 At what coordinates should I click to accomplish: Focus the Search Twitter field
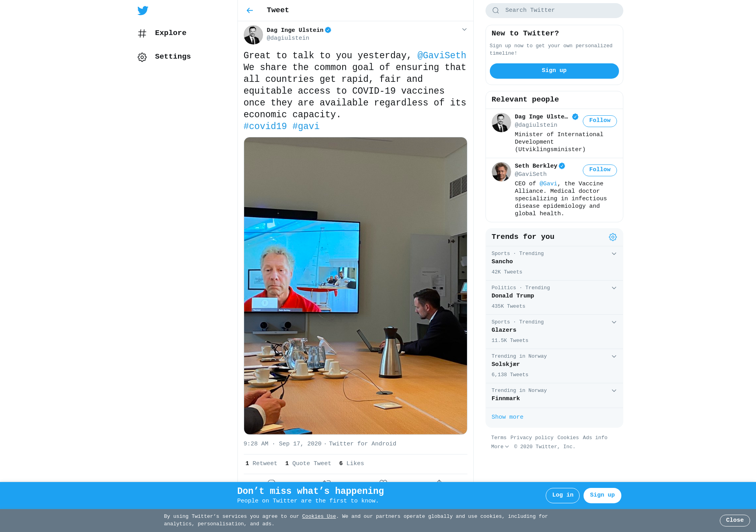(x=554, y=11)
